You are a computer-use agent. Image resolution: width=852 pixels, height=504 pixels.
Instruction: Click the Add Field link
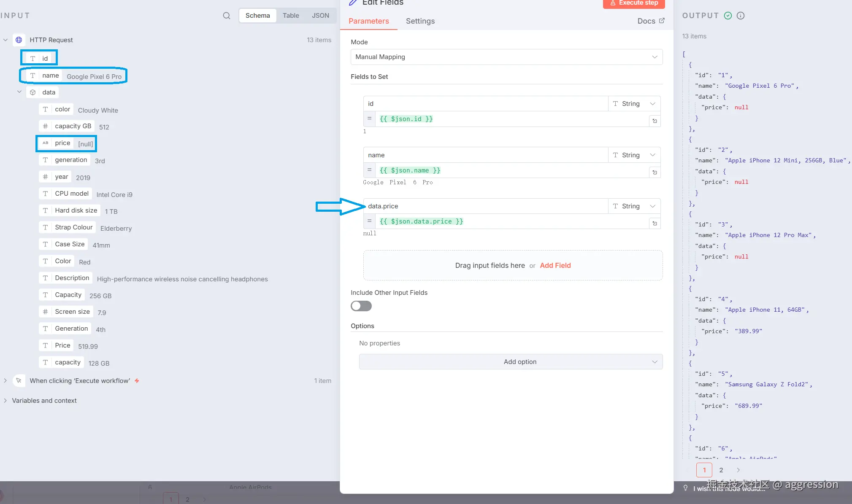pyautogui.click(x=555, y=265)
